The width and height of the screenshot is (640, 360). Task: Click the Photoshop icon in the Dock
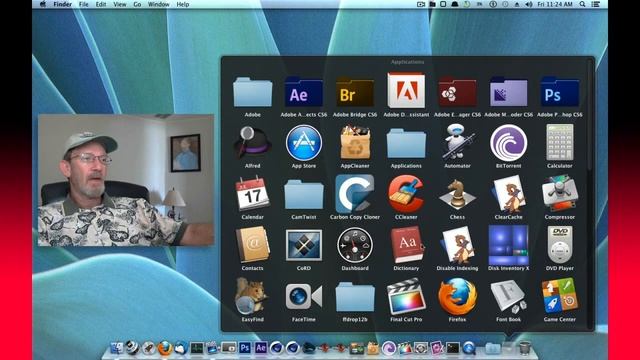pos(244,348)
